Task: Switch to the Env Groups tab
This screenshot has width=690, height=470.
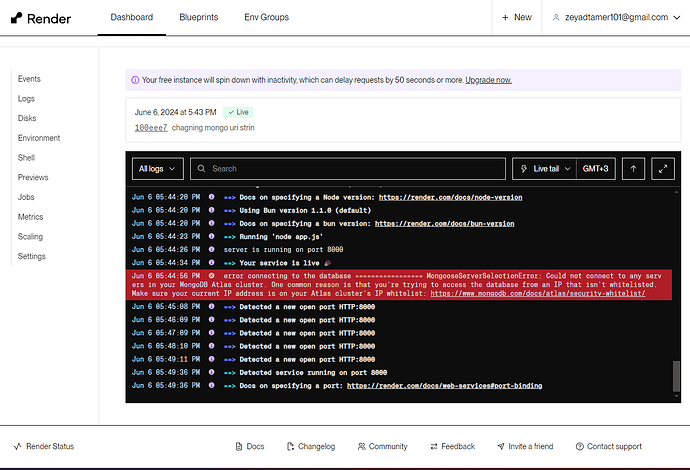Action: point(266,18)
